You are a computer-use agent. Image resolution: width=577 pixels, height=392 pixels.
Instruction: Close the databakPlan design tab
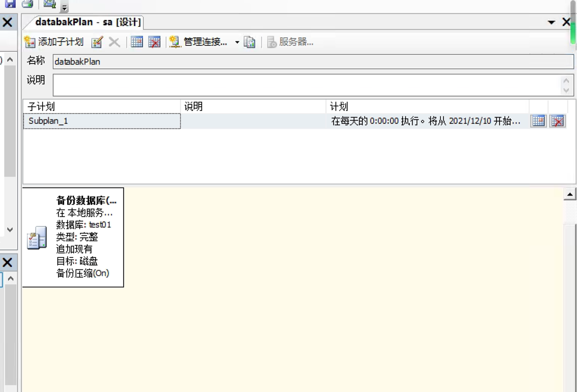tap(566, 22)
